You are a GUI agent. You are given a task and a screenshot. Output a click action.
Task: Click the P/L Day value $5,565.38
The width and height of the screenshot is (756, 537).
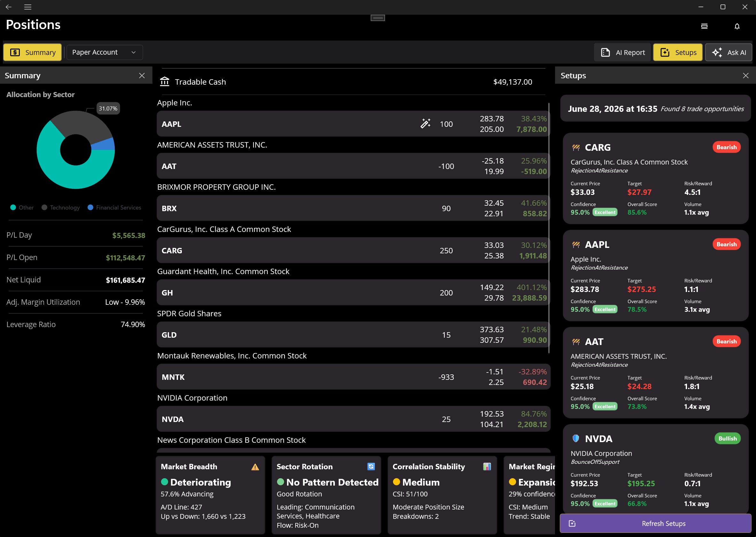point(129,235)
